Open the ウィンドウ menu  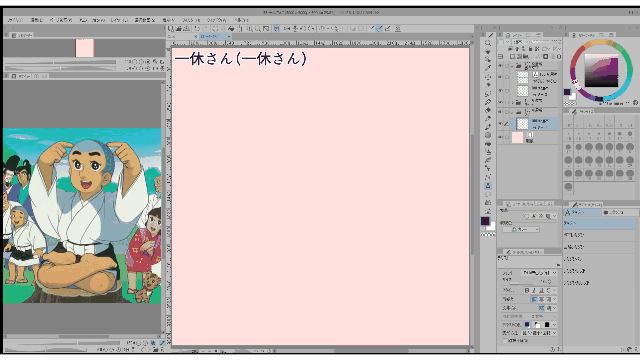point(216,20)
